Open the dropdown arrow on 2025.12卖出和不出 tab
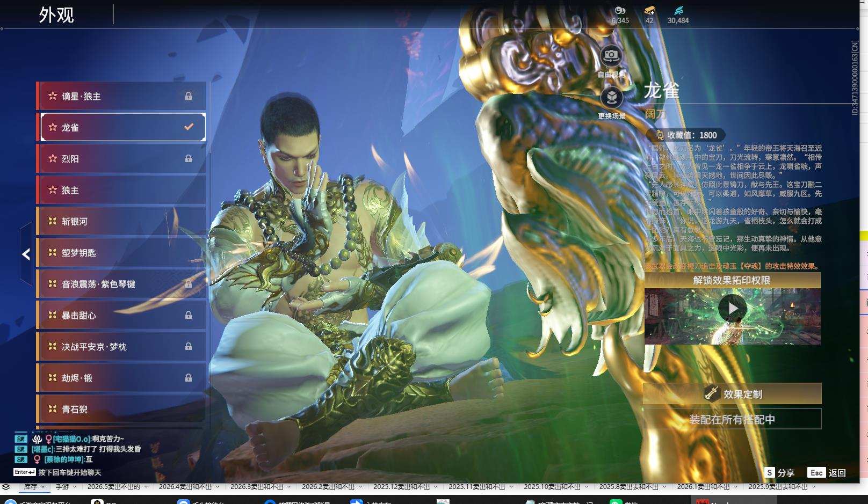This screenshot has width=868, height=504. click(436, 487)
